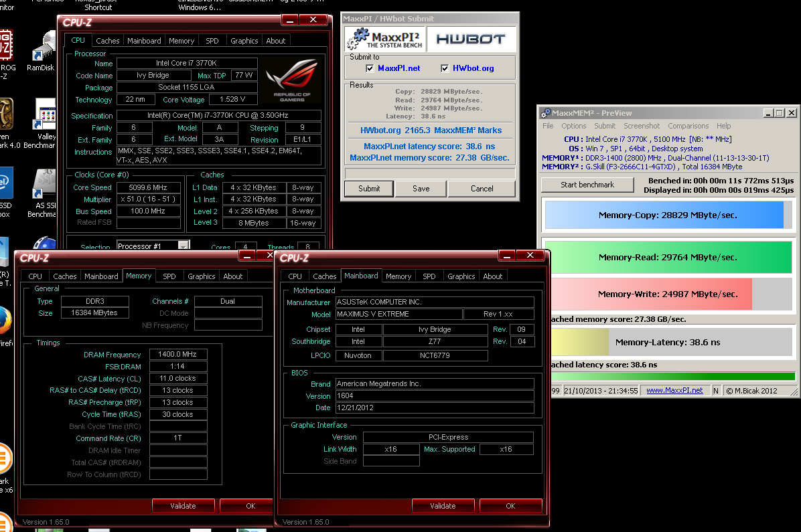Click the Core Voltage value 1.528 V
801x532 pixels.
pyautogui.click(x=232, y=100)
